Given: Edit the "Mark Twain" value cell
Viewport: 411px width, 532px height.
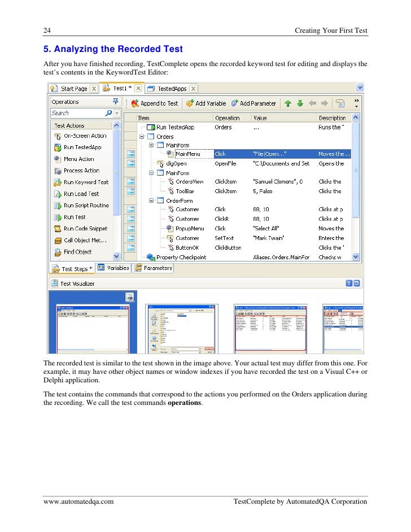Looking at the screenshot, I should (x=284, y=238).
